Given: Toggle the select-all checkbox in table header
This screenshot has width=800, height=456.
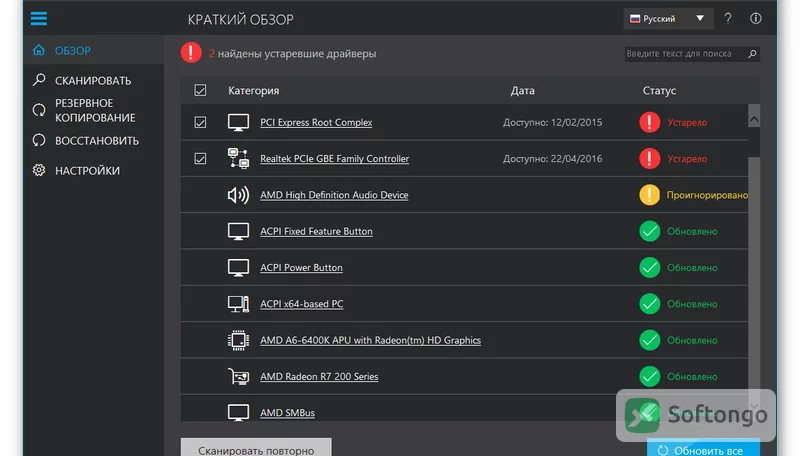Looking at the screenshot, I should (200, 90).
